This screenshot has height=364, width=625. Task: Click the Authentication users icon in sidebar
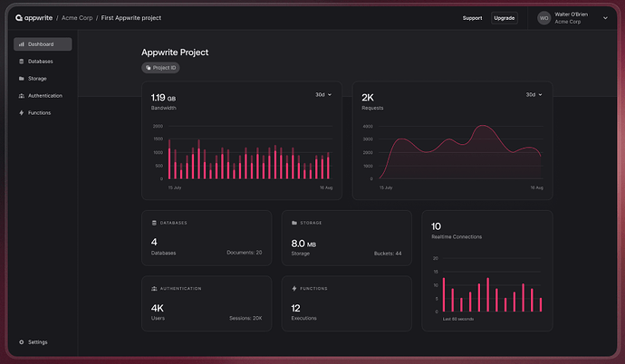pos(21,96)
